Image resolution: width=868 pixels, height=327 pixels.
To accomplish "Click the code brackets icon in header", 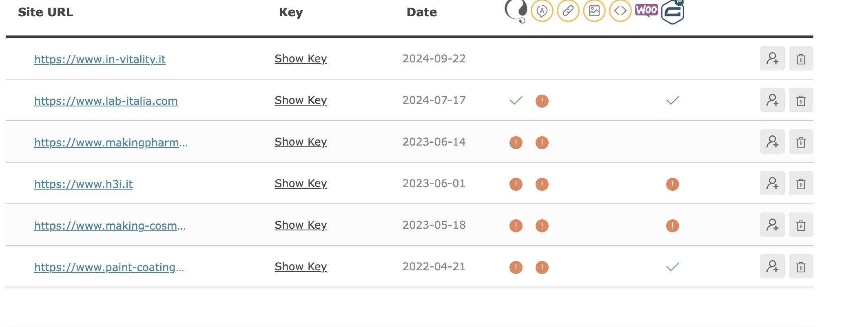I will pos(620,11).
